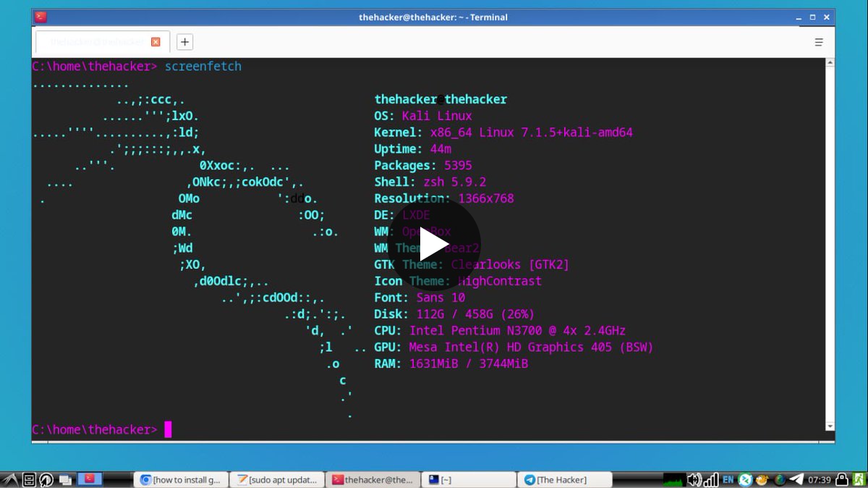Image resolution: width=868 pixels, height=488 pixels.
Task: Click the 'GPU: Mesa Intel(R) HD Graphics' line
Action: tap(514, 348)
